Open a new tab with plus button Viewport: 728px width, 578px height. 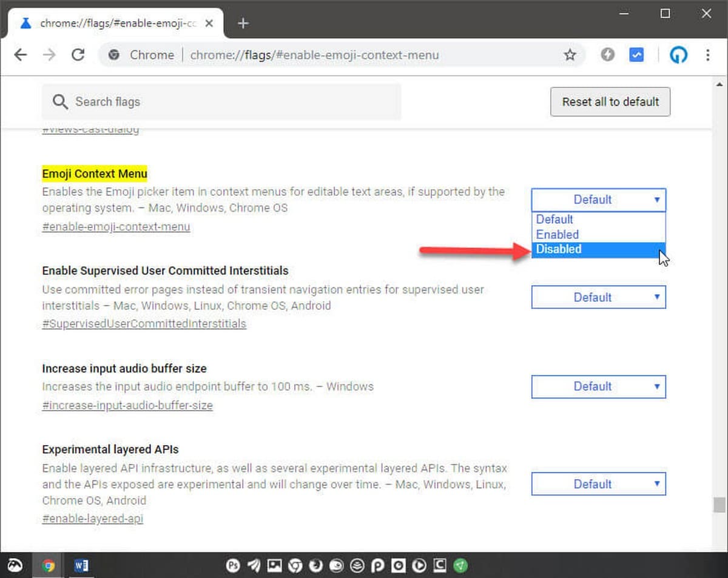pyautogui.click(x=243, y=23)
